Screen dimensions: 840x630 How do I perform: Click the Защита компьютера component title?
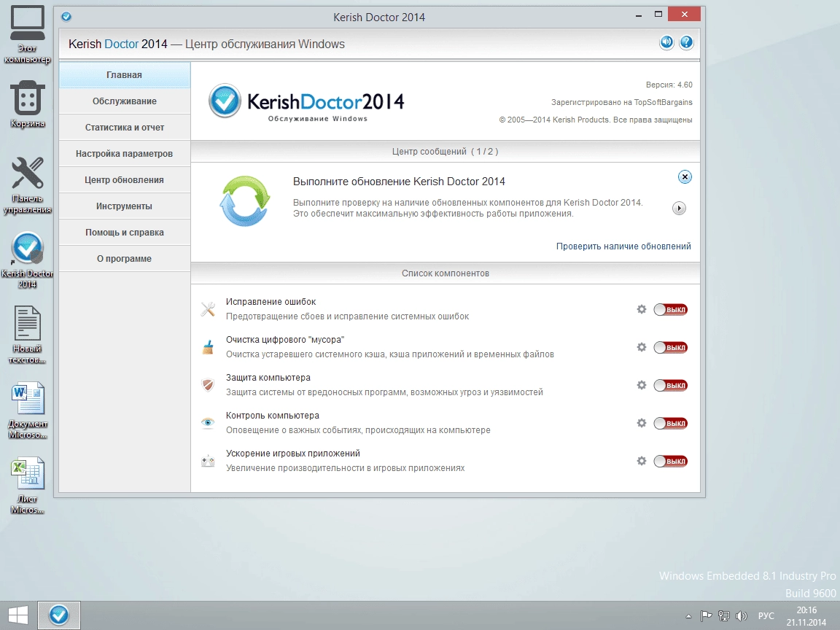coord(268,378)
